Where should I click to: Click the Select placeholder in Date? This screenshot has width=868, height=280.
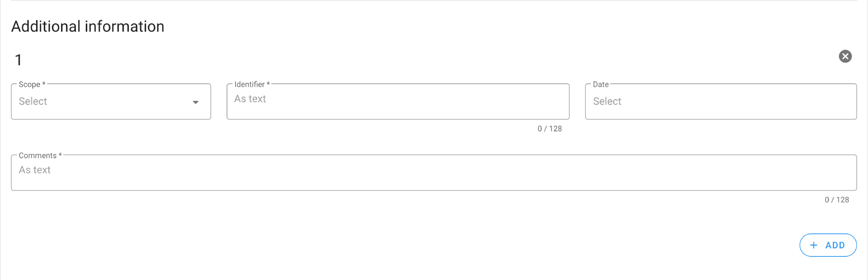coord(607,101)
